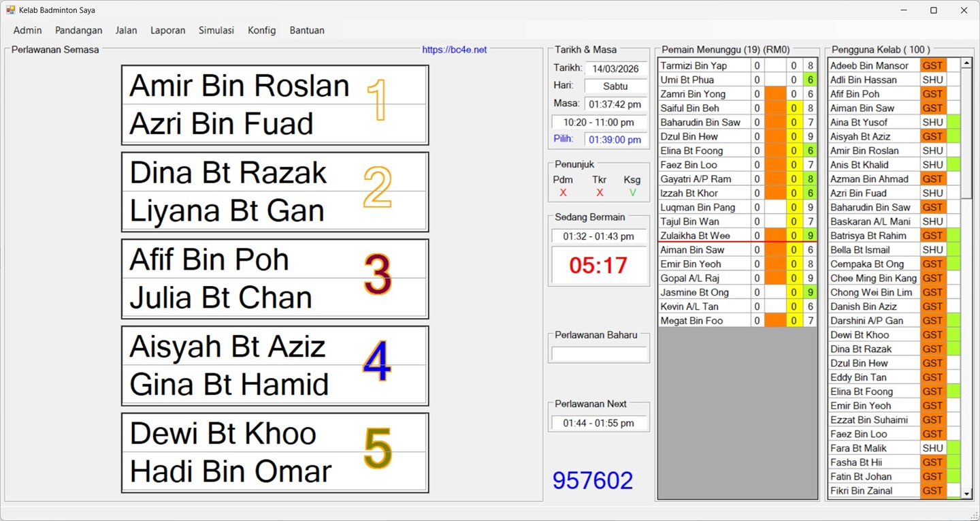Click the Pilih label
The width and height of the screenshot is (980, 521).
563,139
